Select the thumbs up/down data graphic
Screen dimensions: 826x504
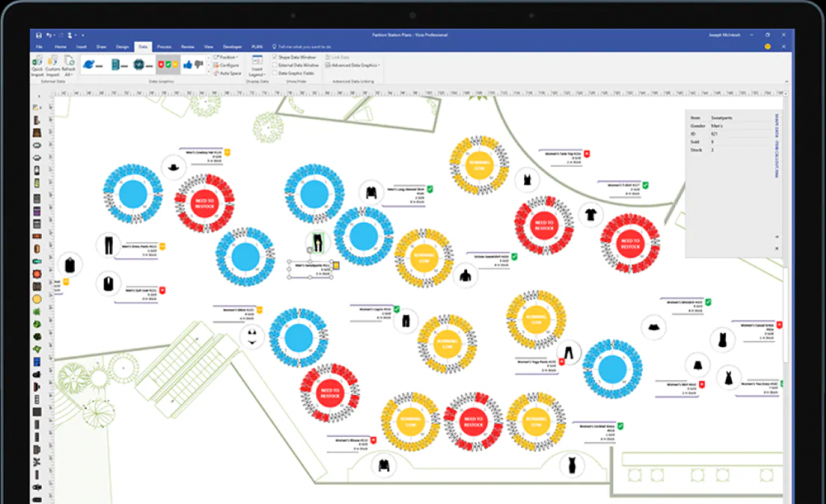point(193,65)
